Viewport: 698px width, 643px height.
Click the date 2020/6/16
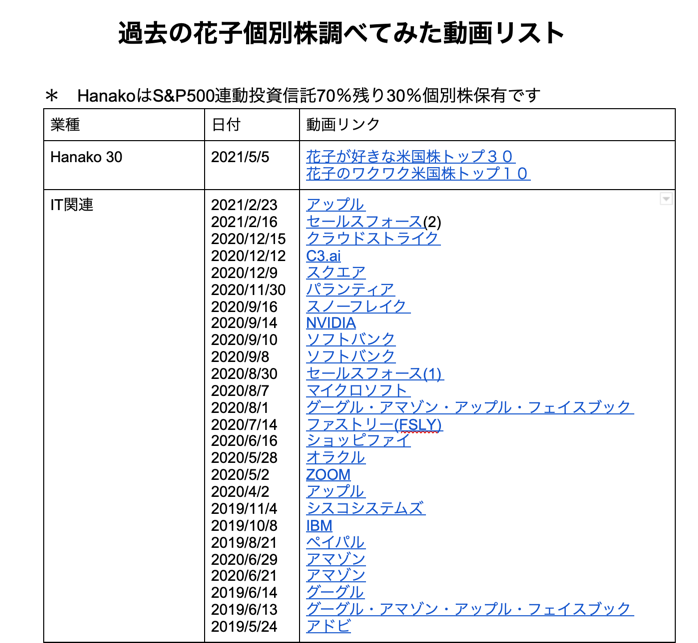point(244,440)
